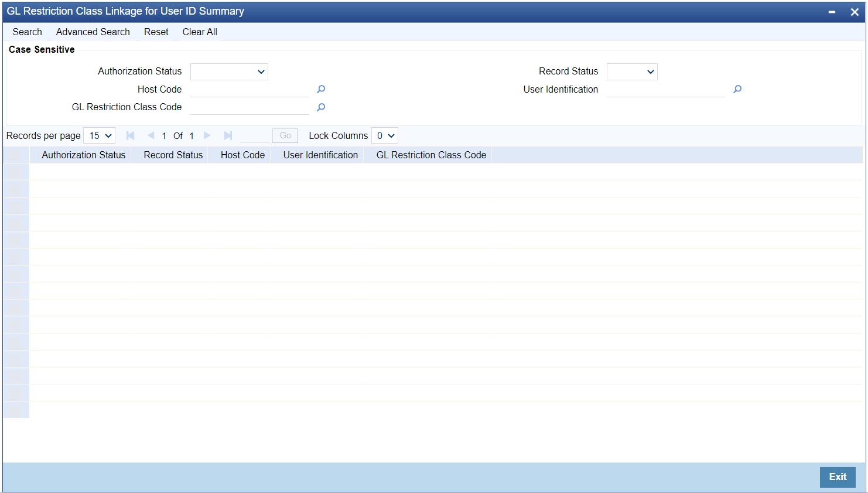The width and height of the screenshot is (868, 493).
Task: Select the first empty row selector cell
Action: pyautogui.click(x=16, y=172)
